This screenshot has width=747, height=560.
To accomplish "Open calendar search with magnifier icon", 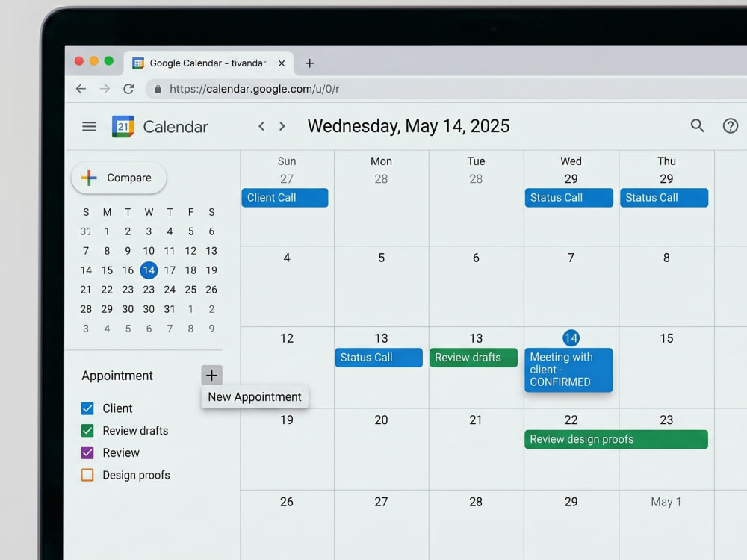I will [698, 125].
